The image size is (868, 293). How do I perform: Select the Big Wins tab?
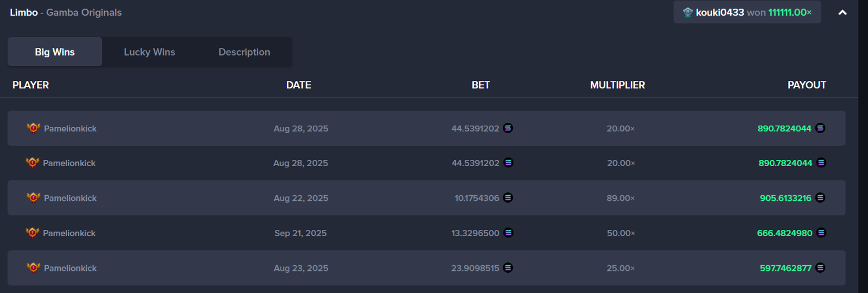click(55, 52)
